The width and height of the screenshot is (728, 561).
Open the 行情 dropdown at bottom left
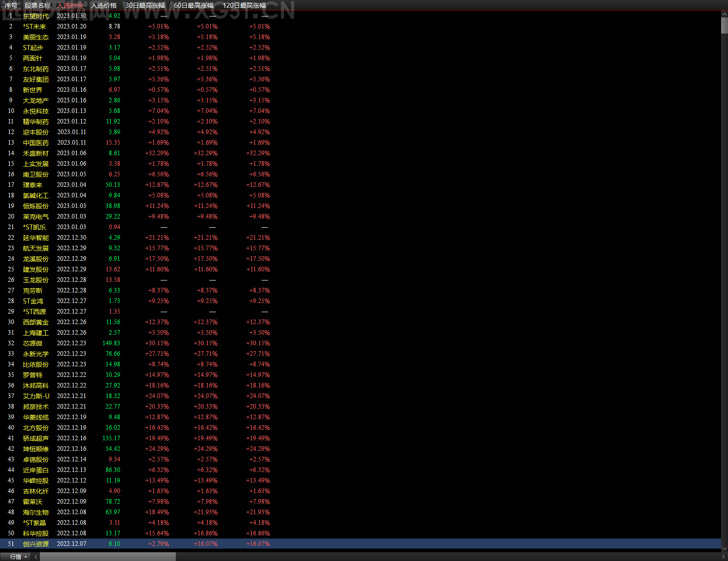click(19, 556)
